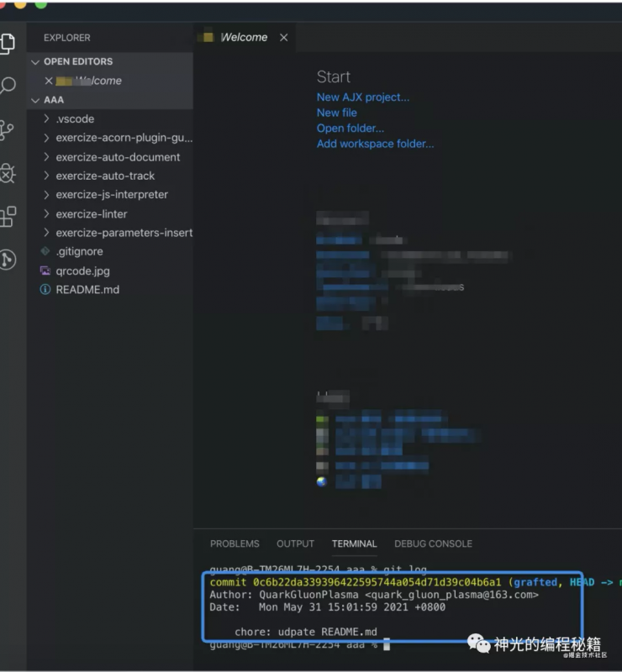Open the README.md file

point(87,290)
